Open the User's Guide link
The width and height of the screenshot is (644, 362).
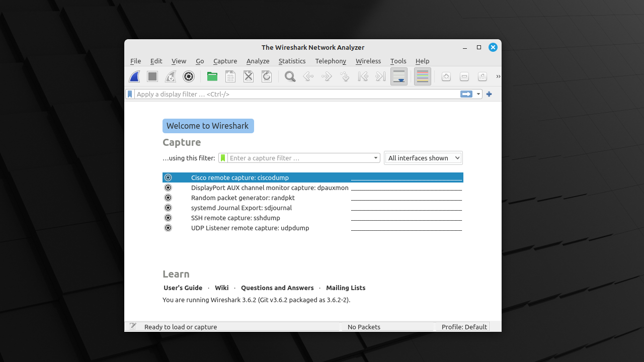183,288
